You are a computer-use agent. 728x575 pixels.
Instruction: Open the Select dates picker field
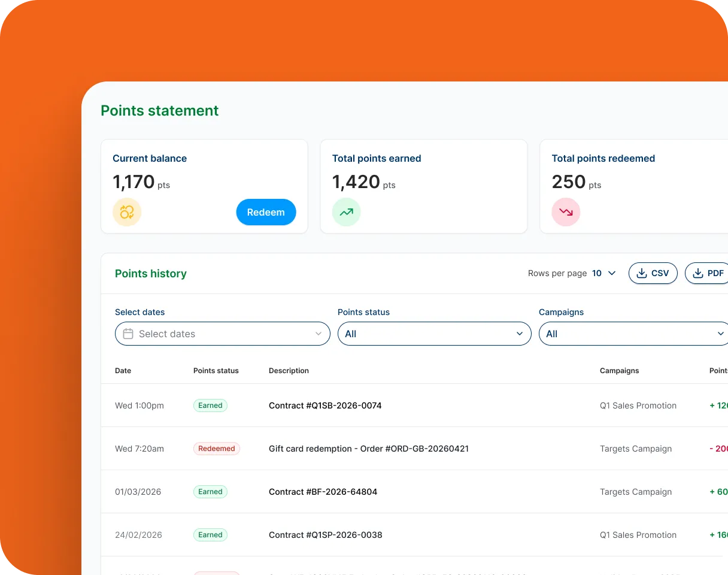223,334
